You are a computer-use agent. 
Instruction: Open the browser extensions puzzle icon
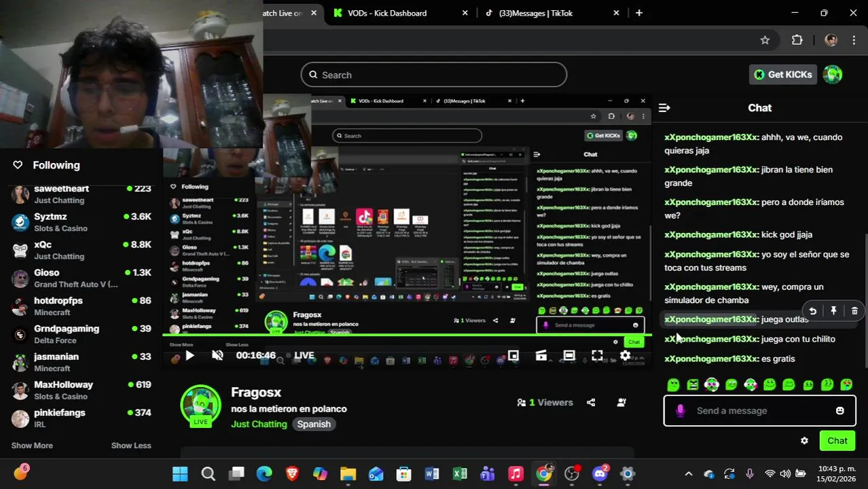(797, 40)
